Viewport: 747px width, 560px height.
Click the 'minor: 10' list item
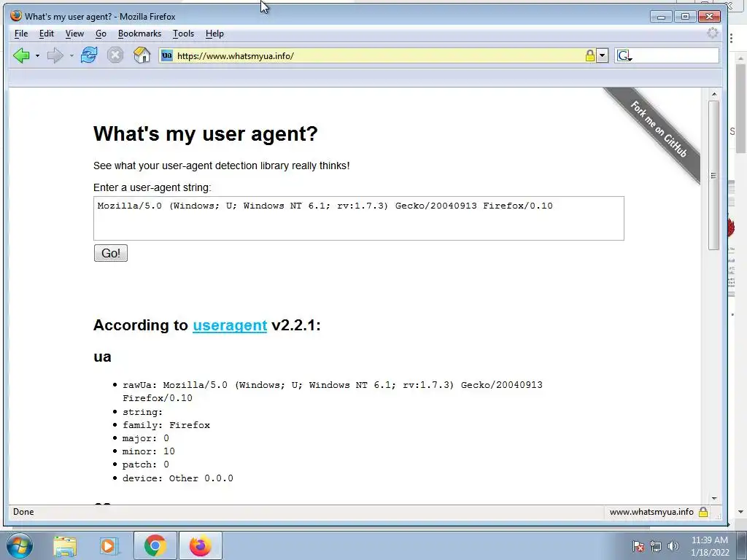148,451
